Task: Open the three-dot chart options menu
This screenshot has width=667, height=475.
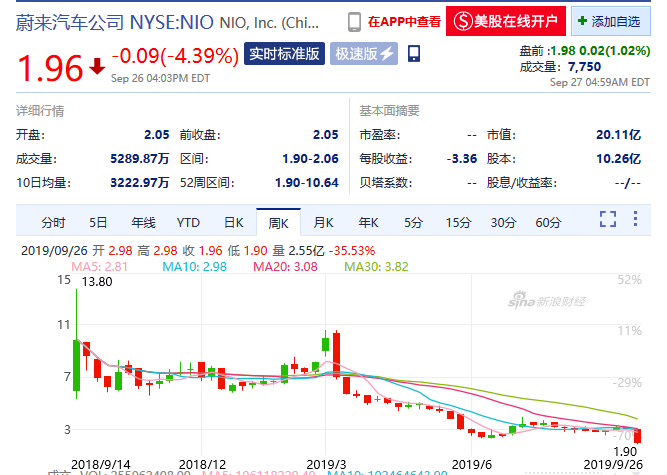Action: pos(635,219)
